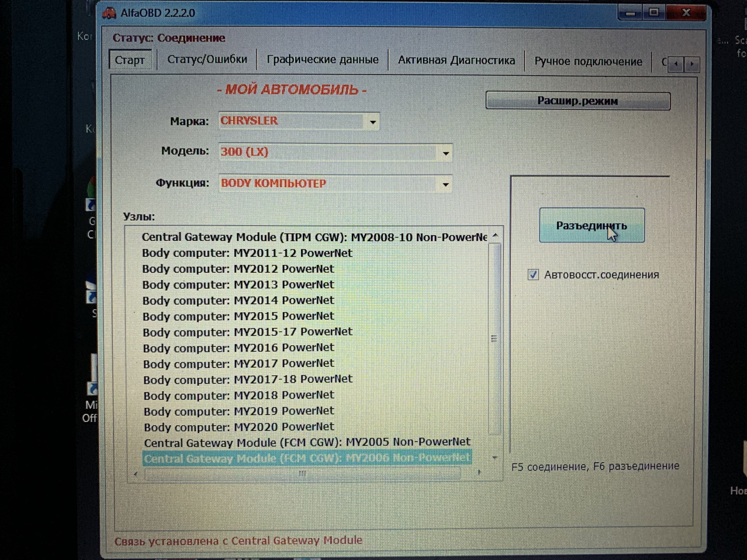Viewport: 747px width, 560px height.
Task: Maximize the AlfaOBD window
Action: pyautogui.click(x=654, y=12)
